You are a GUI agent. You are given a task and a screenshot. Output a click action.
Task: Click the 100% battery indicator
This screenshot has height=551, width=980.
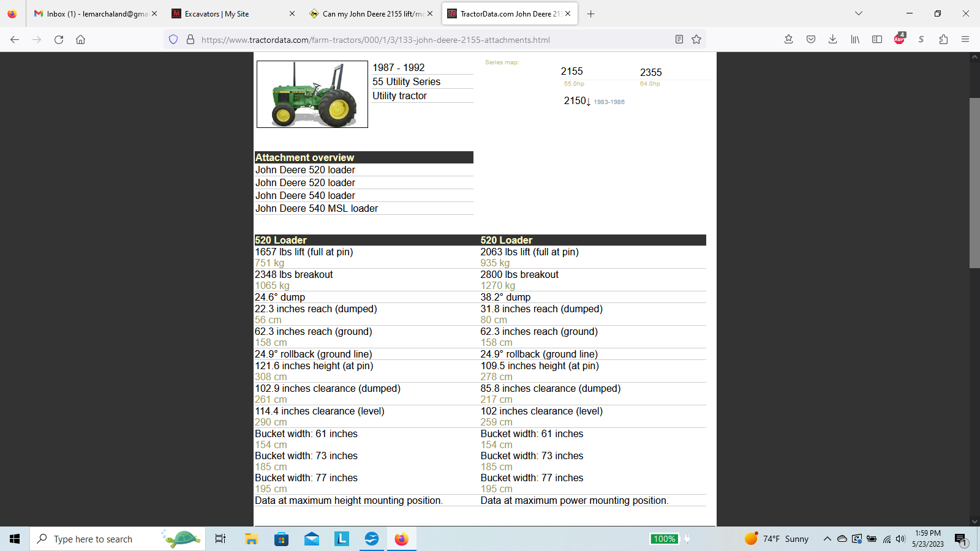[665, 539]
